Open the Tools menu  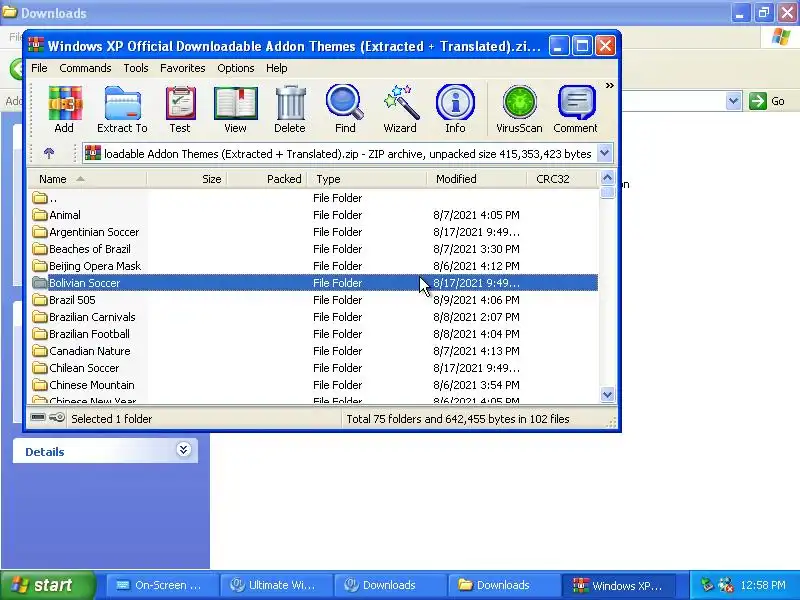(x=136, y=68)
